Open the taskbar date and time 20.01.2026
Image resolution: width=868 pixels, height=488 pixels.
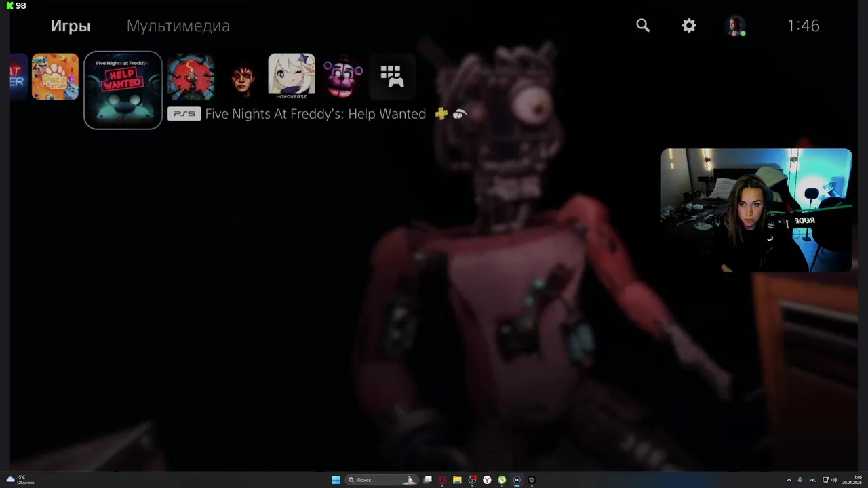pos(852,480)
